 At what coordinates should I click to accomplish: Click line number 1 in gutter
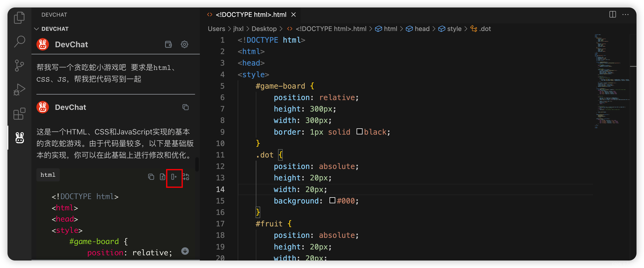pos(222,40)
